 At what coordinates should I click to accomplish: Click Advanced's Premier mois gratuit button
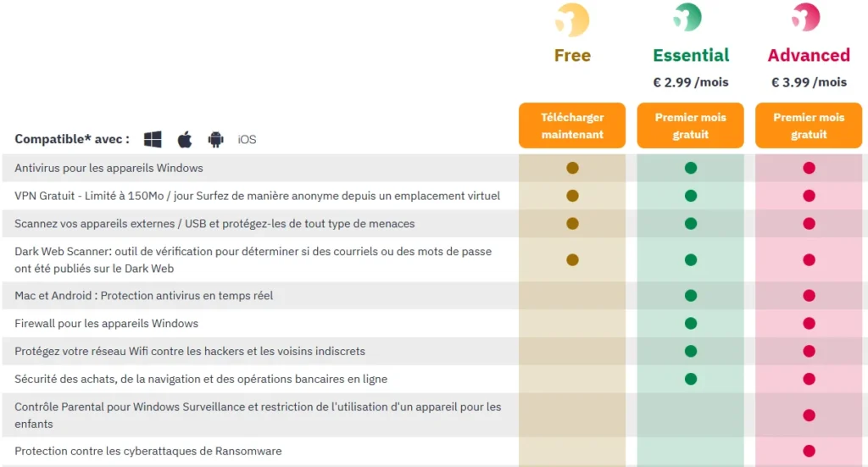coord(809,125)
